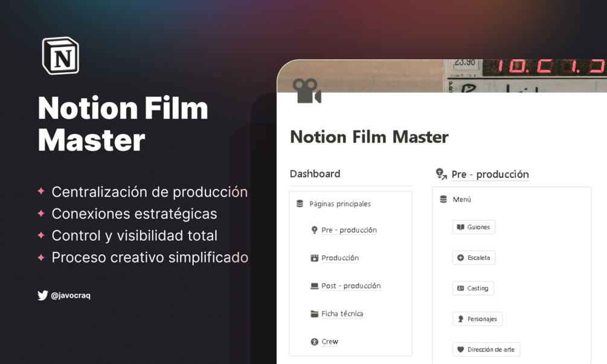
Task: Click the Dirección de arte button
Action: pyautogui.click(x=486, y=350)
